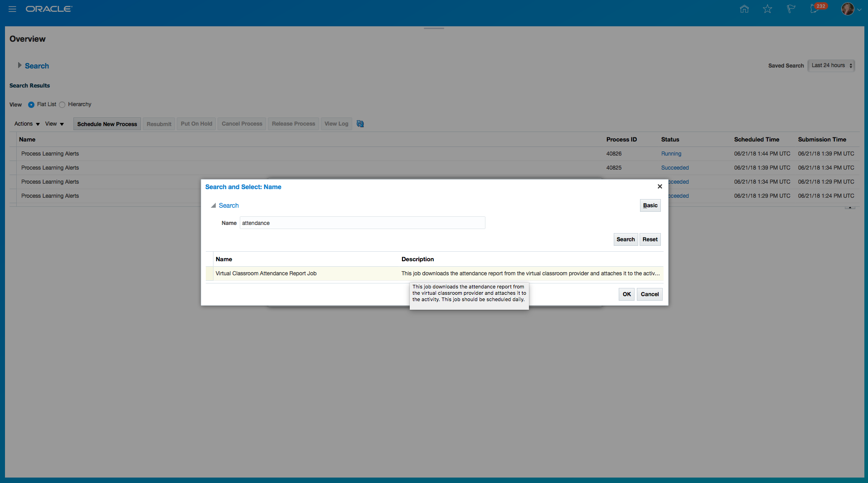Open the hamburger navigator menu
This screenshot has height=483, width=868.
pyautogui.click(x=12, y=9)
